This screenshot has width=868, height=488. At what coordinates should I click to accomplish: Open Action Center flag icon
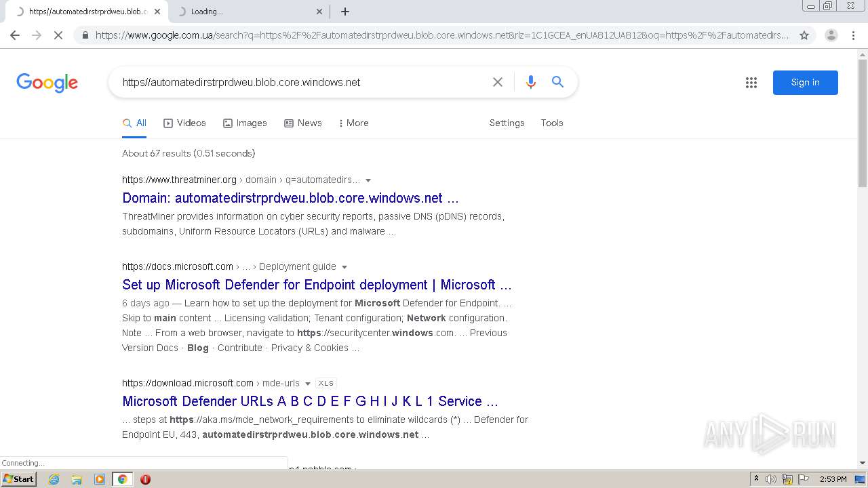[802, 479]
